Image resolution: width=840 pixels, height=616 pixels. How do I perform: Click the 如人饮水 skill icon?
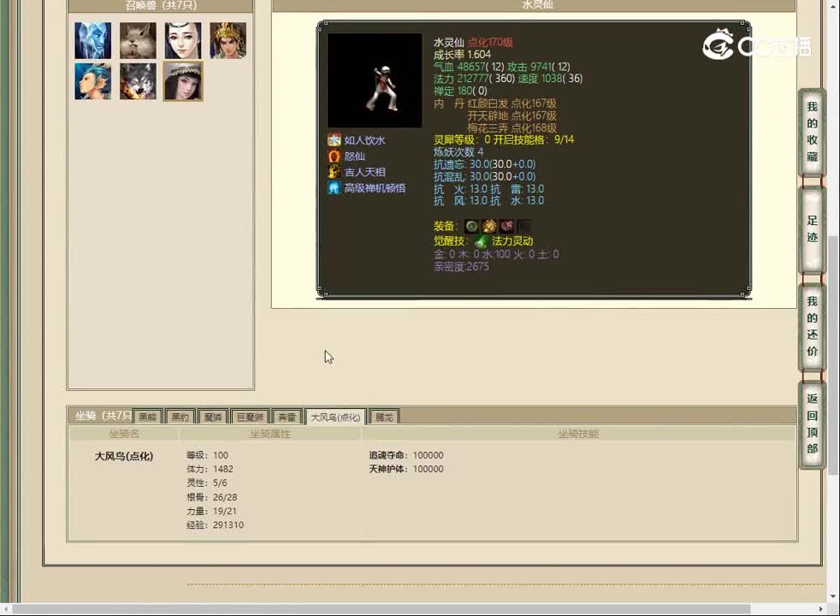coord(334,140)
